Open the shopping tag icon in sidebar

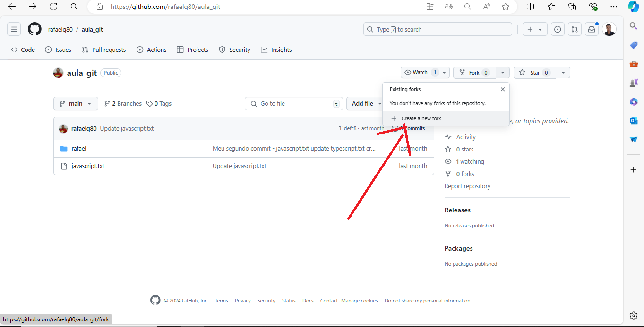click(634, 45)
